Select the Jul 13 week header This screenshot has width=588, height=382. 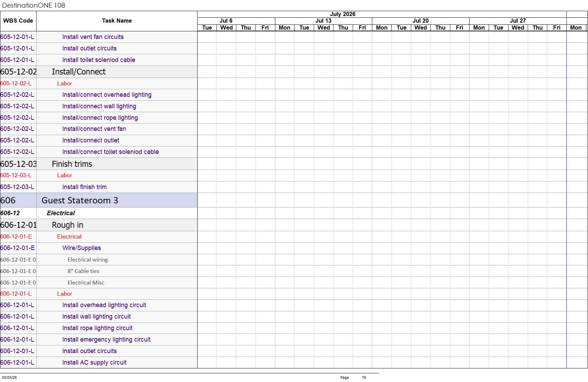point(323,21)
